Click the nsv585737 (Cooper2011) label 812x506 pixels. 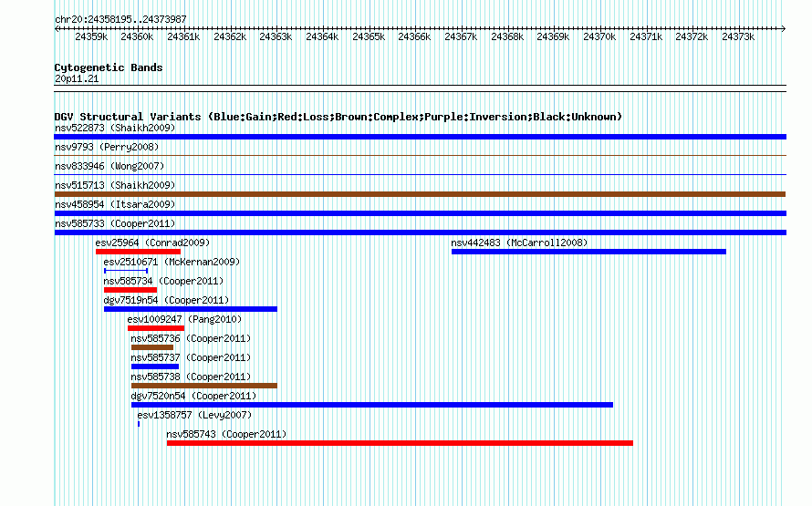(x=191, y=357)
